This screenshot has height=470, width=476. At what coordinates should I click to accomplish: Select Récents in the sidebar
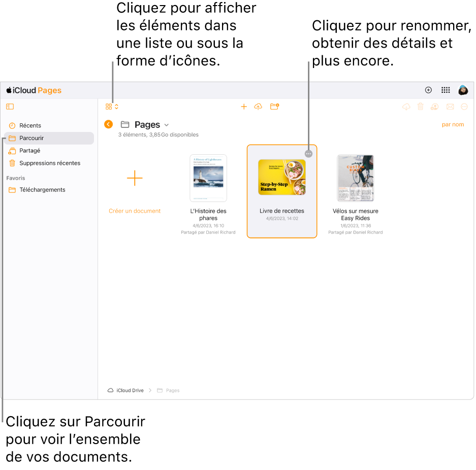(x=30, y=125)
